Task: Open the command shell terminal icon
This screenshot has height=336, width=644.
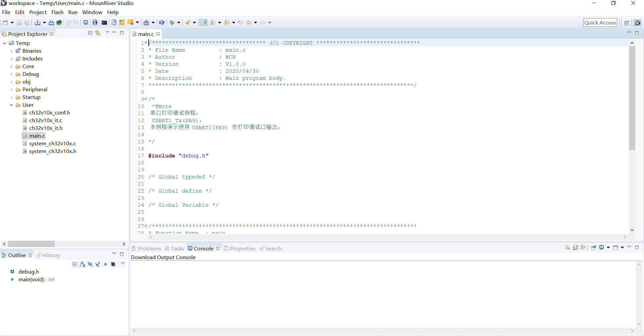Action: (104, 22)
